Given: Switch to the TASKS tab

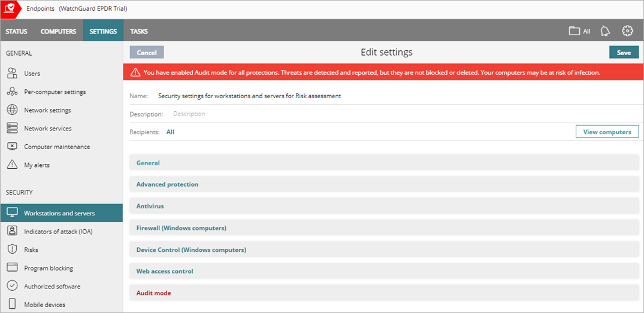Looking at the screenshot, I should 139,31.
